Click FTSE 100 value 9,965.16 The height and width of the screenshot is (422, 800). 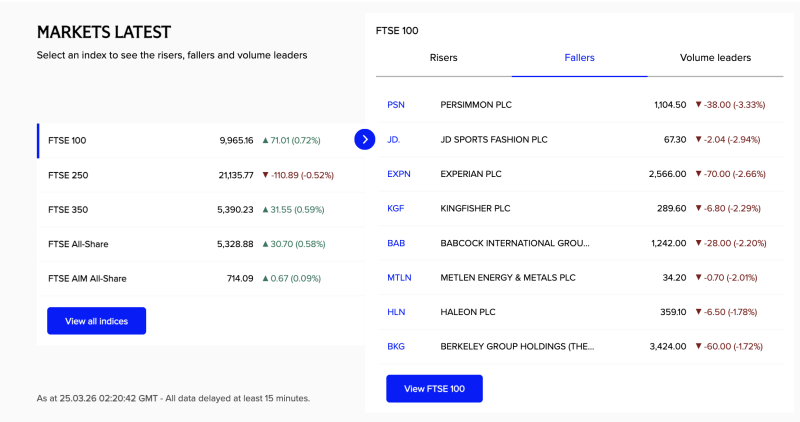(236, 140)
